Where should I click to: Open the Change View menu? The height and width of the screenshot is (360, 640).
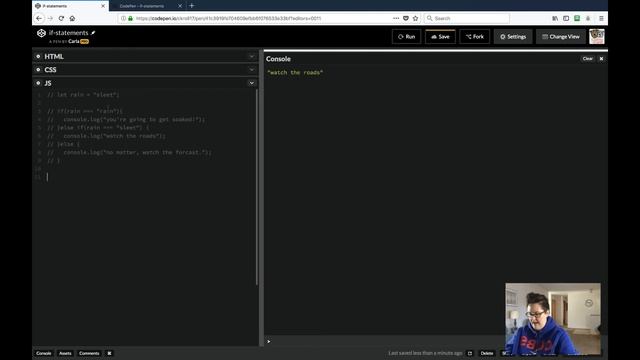click(561, 36)
